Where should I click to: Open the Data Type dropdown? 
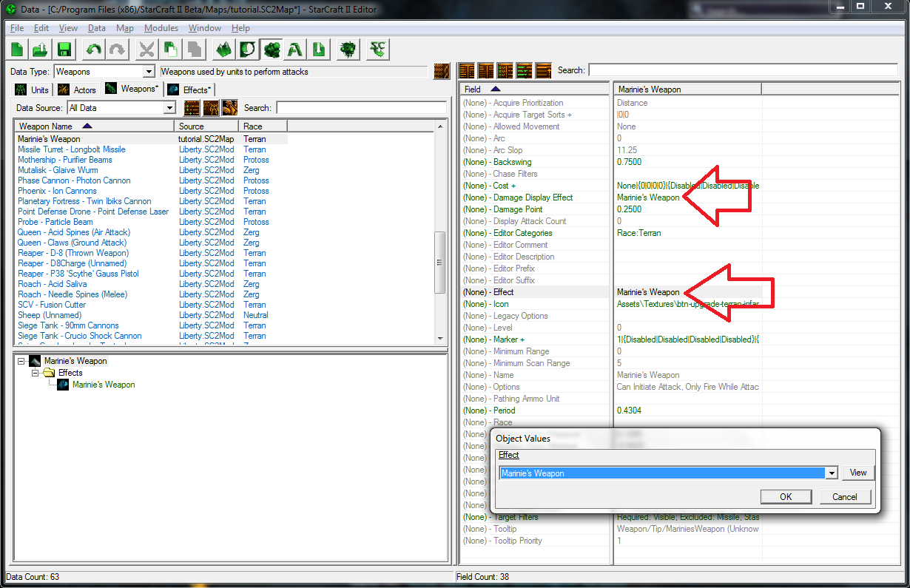point(149,72)
